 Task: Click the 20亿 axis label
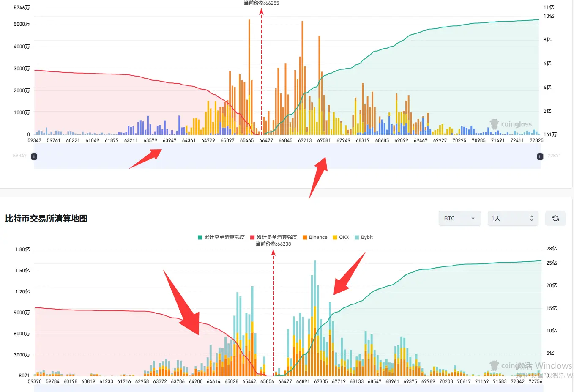552,285
